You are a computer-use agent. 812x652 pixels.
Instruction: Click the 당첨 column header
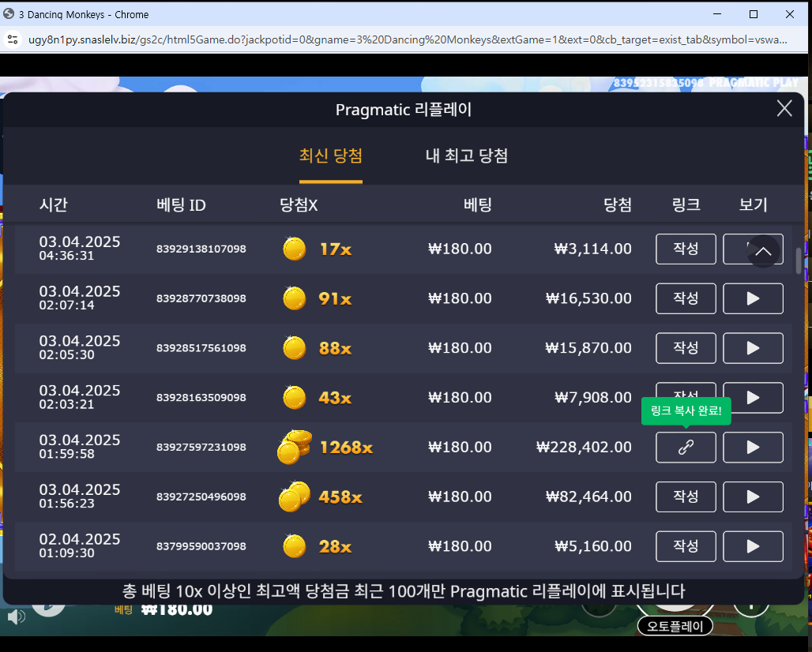click(x=617, y=205)
